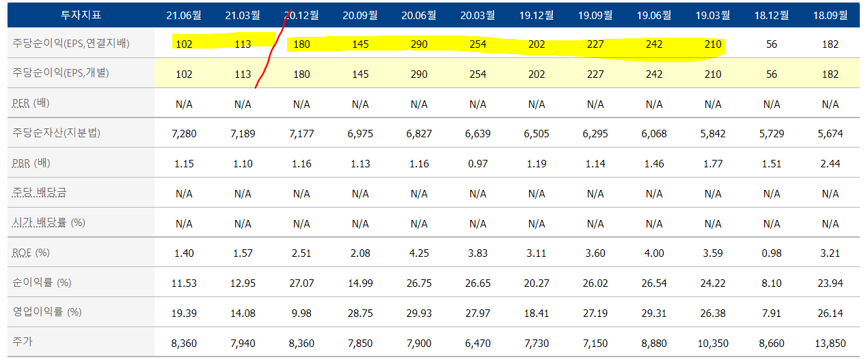
Task: Click the 20.09월 column header
Action: (360, 14)
